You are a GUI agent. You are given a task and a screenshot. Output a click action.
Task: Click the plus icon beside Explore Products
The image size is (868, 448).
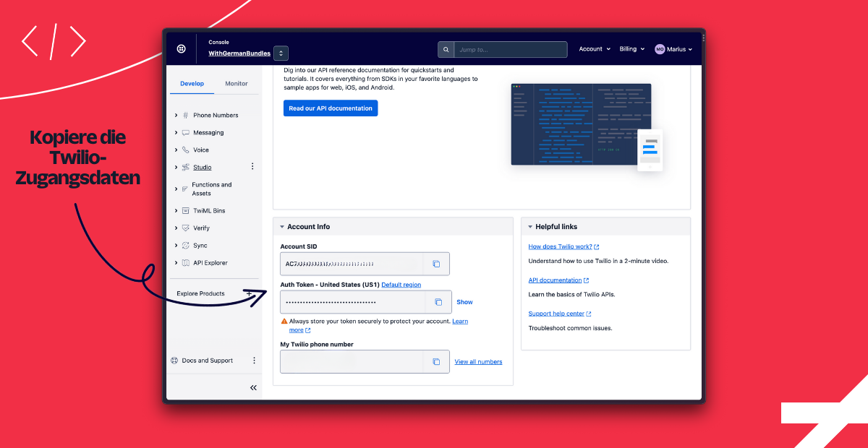[x=250, y=293]
